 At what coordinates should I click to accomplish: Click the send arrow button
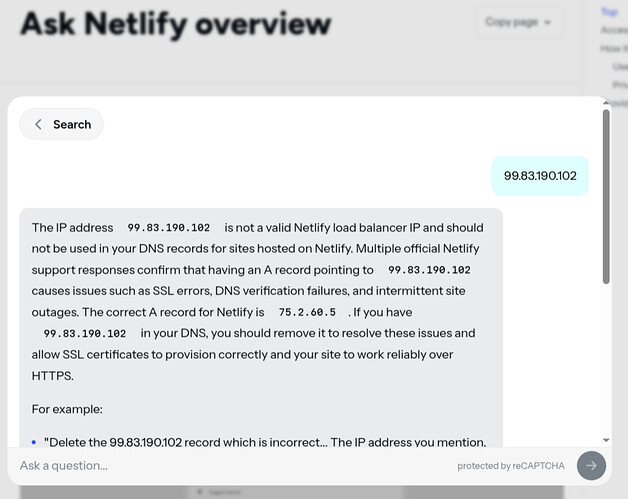pos(591,465)
